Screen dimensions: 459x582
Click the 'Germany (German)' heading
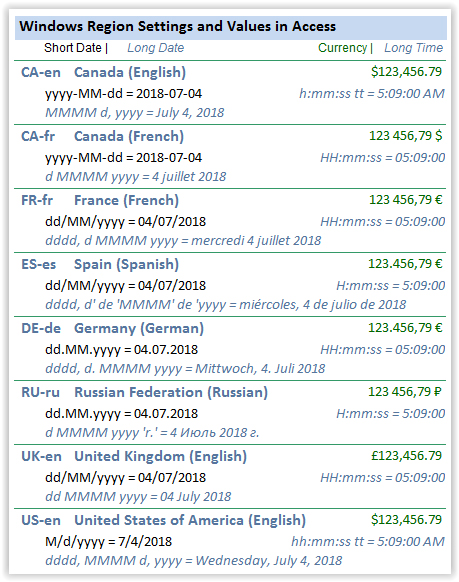[139, 328]
